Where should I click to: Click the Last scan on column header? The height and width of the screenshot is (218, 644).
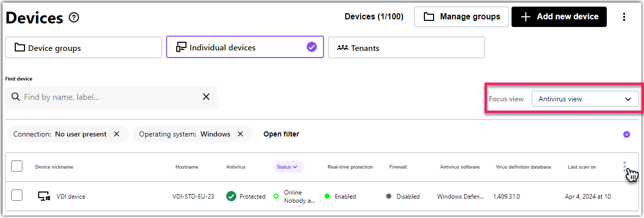tap(582, 167)
